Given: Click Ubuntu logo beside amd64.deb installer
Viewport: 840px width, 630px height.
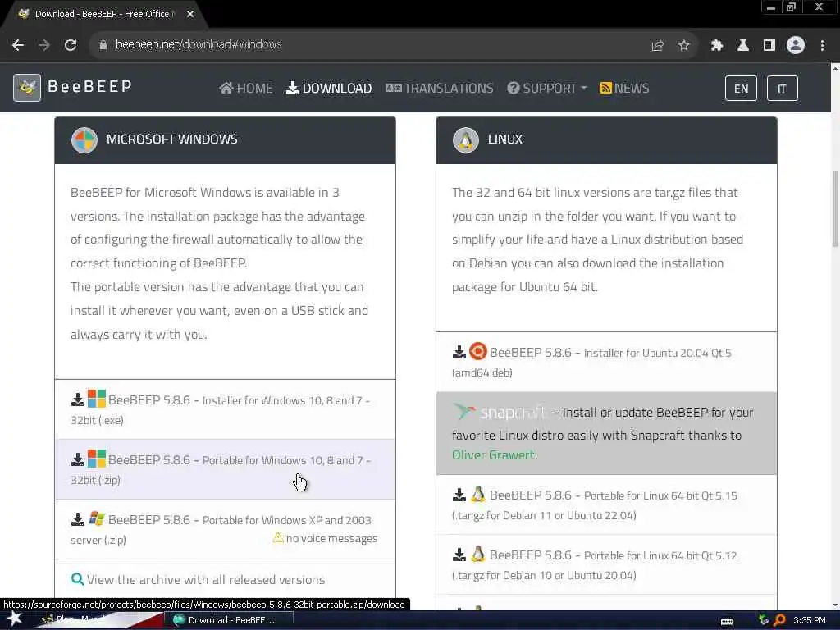Looking at the screenshot, I should point(478,351).
